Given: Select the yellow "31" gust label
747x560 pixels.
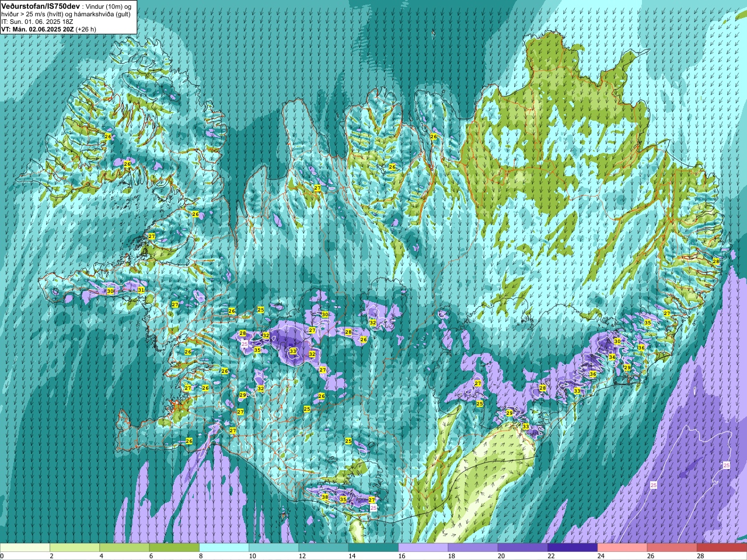Looking at the screenshot, I should click(141, 289).
